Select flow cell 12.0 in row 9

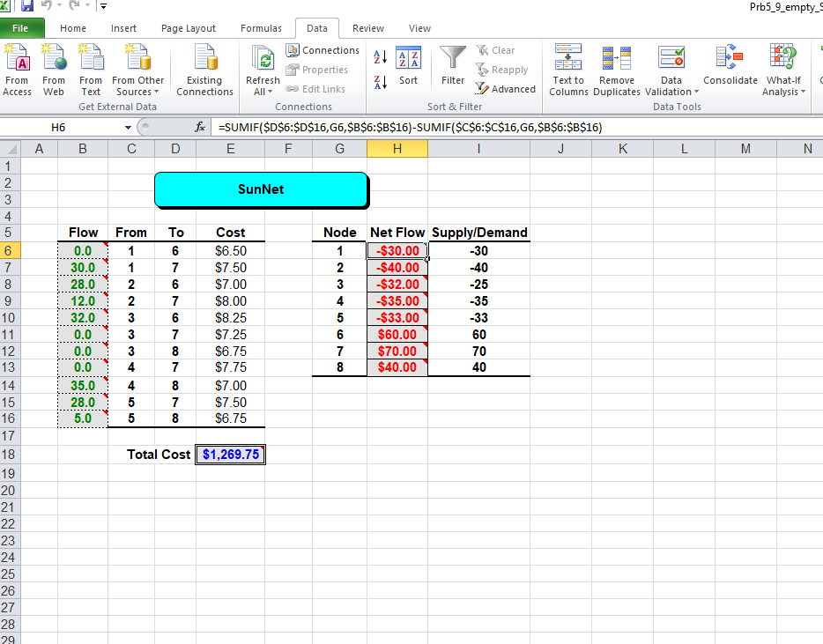coord(83,301)
